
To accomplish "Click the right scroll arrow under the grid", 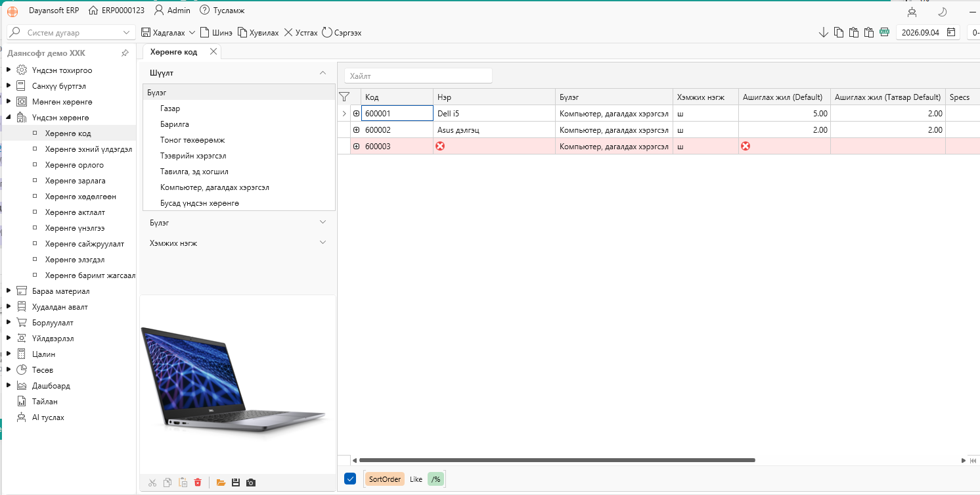I will click(x=964, y=460).
